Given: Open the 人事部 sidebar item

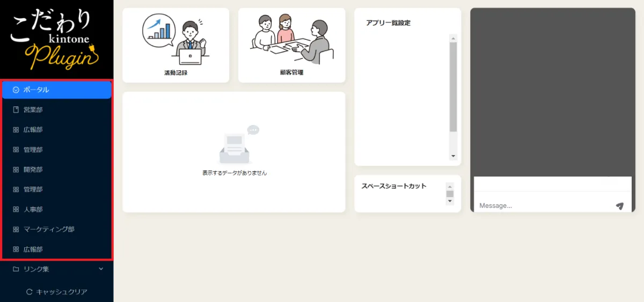Looking at the screenshot, I should click(x=56, y=209).
